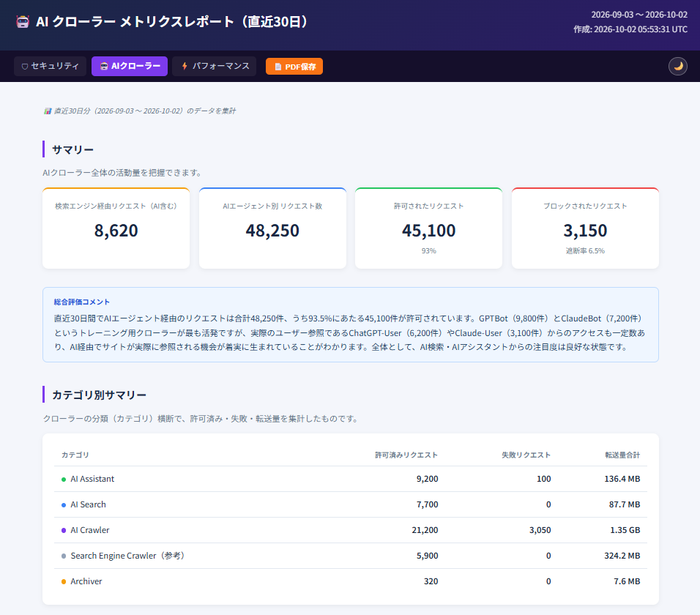Click the green dot beside AI Assistant
700x615 pixels.
point(64,480)
